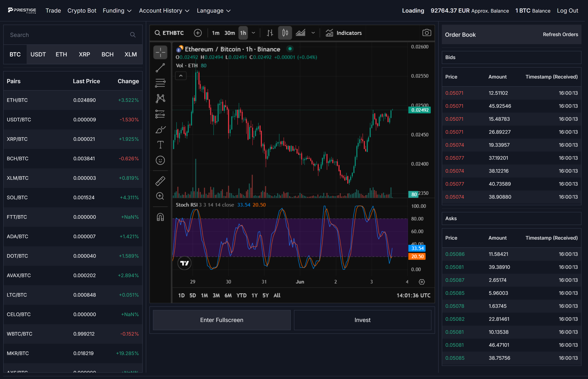Take a chart snapshot with camera icon
588x379 pixels.
click(426, 33)
